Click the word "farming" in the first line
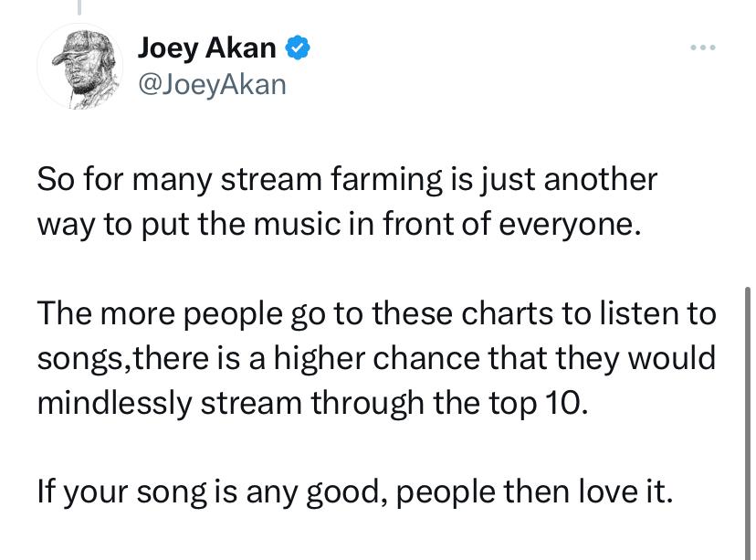 click(386, 181)
